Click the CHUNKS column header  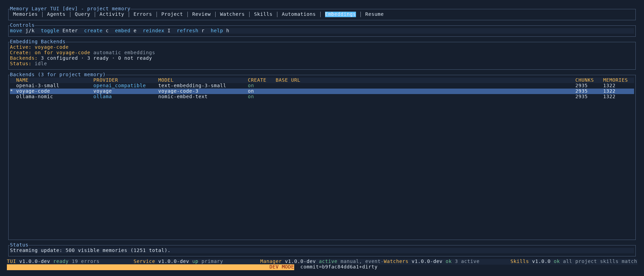(x=584, y=80)
